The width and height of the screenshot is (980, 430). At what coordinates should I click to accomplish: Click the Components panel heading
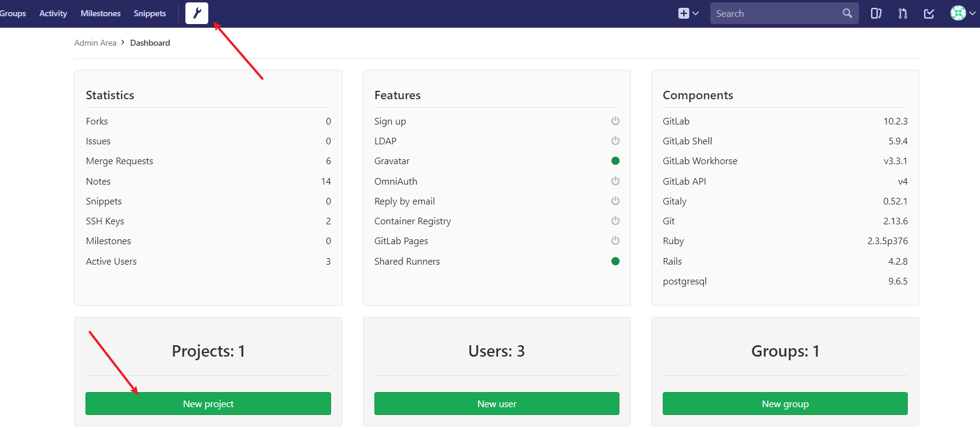click(698, 96)
